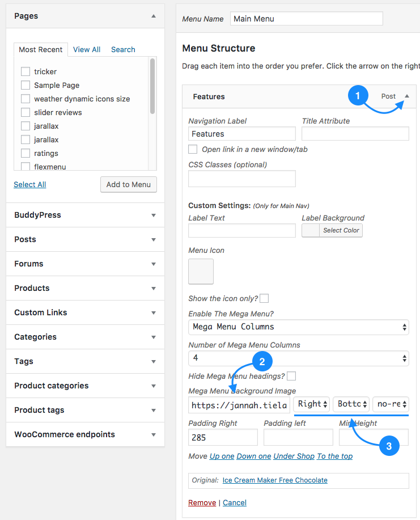The image size is (420, 520).
Task: Click the Label Text field
Action: point(242,230)
